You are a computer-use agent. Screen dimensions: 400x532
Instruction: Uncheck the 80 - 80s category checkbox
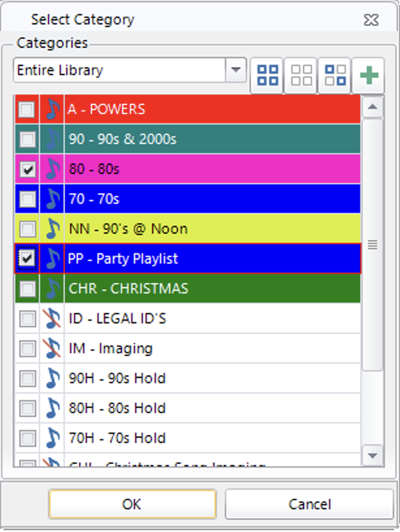pos(27,170)
